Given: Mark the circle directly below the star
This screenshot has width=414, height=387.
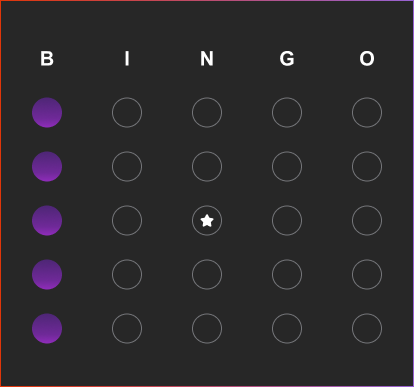Looking at the screenshot, I should click(207, 275).
